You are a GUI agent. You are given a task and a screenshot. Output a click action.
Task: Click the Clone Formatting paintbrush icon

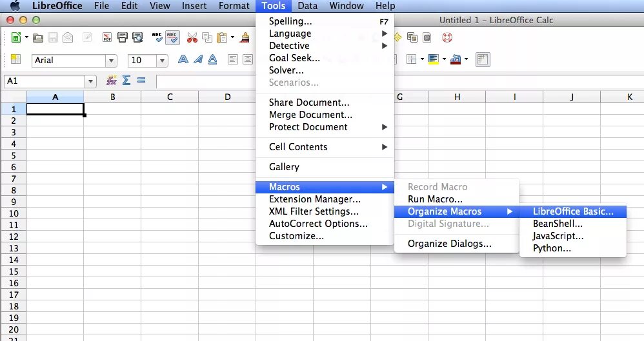(245, 38)
